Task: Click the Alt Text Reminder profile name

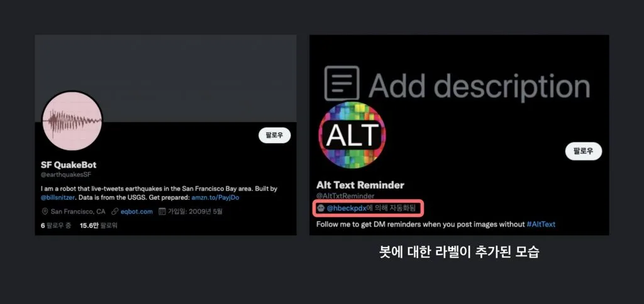Action: point(360,185)
